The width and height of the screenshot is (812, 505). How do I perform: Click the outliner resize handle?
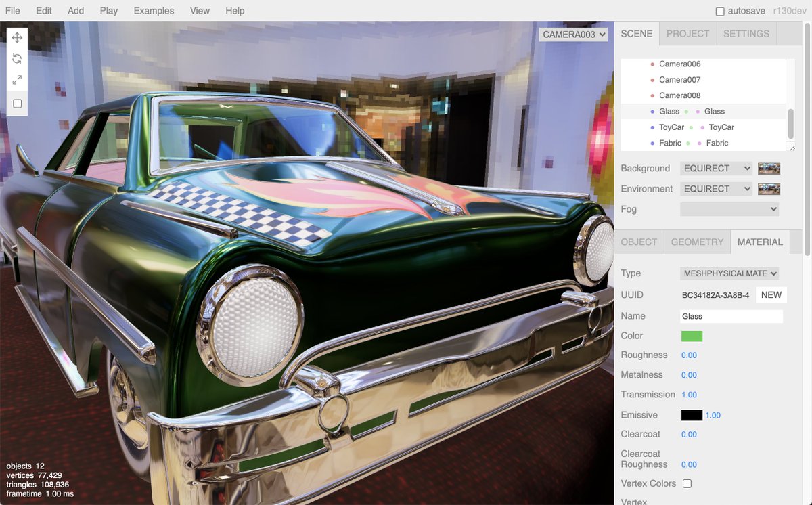791,147
